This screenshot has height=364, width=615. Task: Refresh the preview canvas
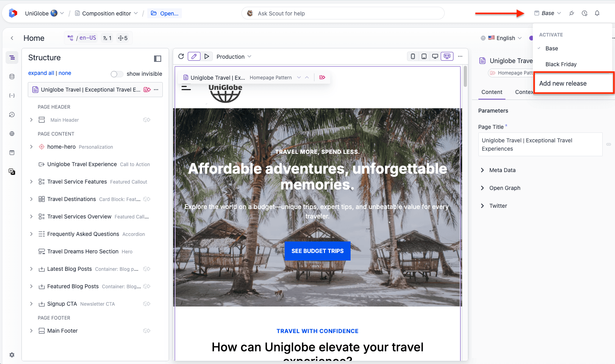pos(181,56)
